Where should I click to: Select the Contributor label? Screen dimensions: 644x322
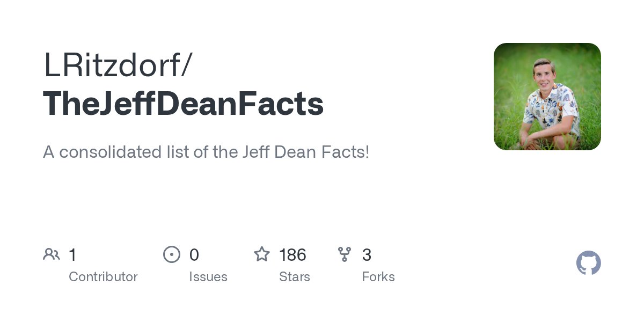[x=103, y=277]
